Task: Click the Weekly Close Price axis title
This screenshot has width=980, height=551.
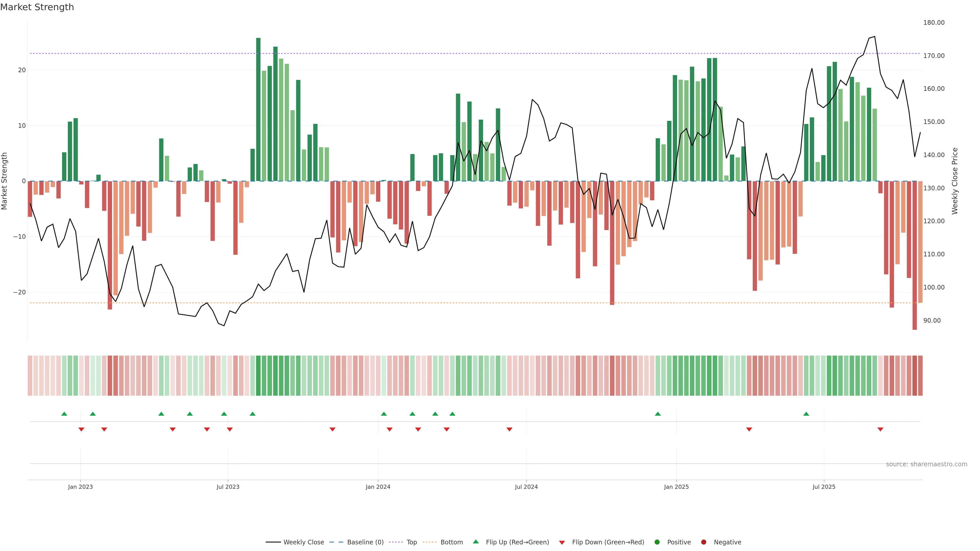Action: pyautogui.click(x=954, y=181)
